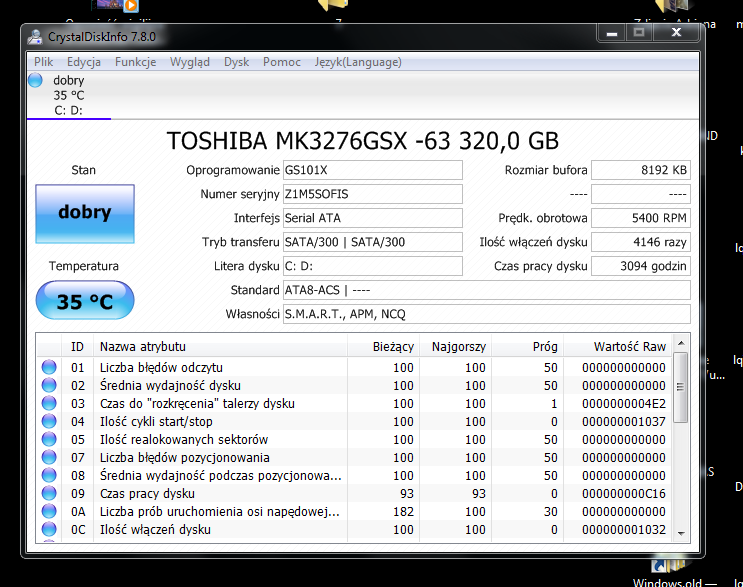Click the status orb for attribute 01

click(49, 367)
